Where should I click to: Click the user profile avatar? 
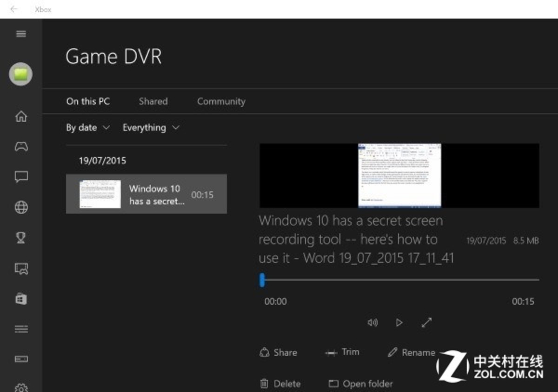pos(21,74)
